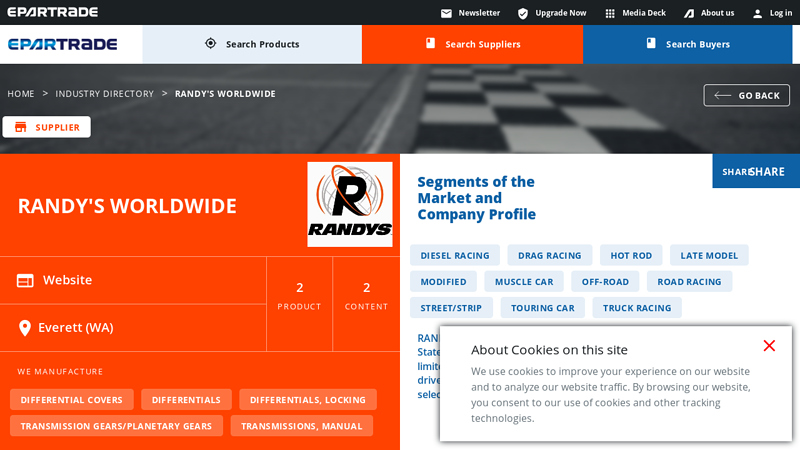
Task: Close the cookies notice with X
Action: [x=769, y=346]
